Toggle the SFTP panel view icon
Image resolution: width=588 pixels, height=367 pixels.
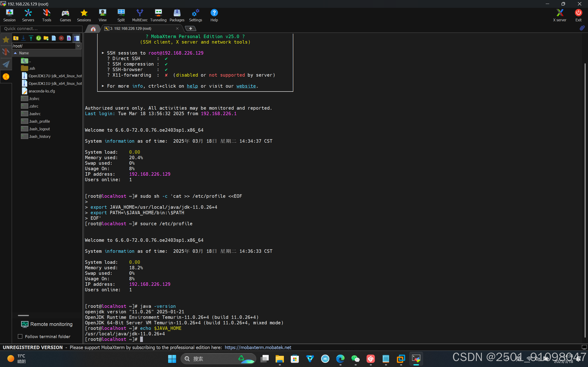coord(76,38)
